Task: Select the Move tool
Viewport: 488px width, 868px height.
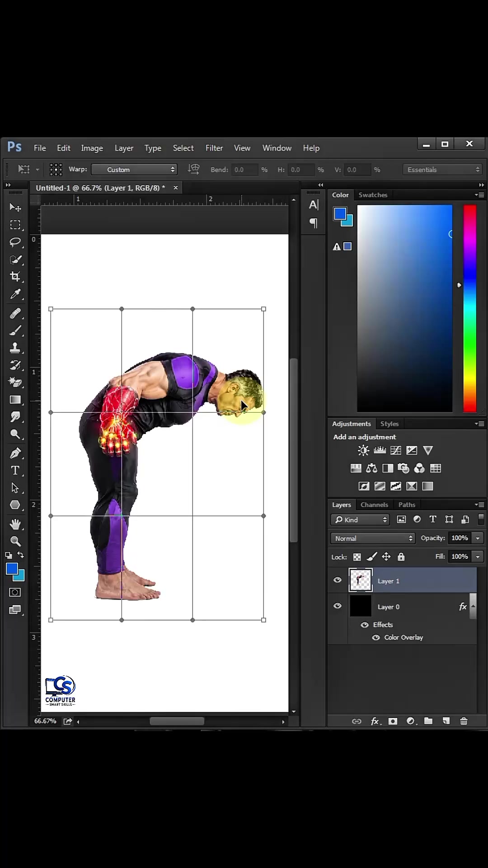Action: click(x=15, y=208)
